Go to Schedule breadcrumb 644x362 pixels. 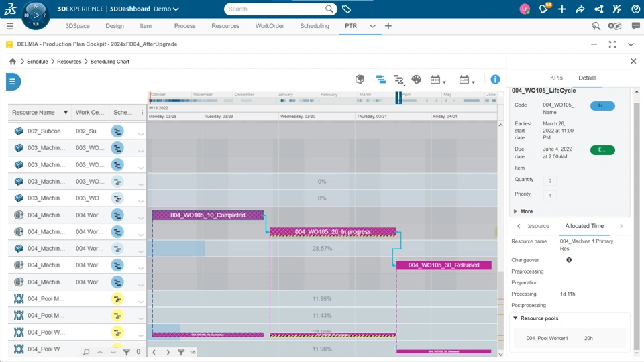point(38,62)
